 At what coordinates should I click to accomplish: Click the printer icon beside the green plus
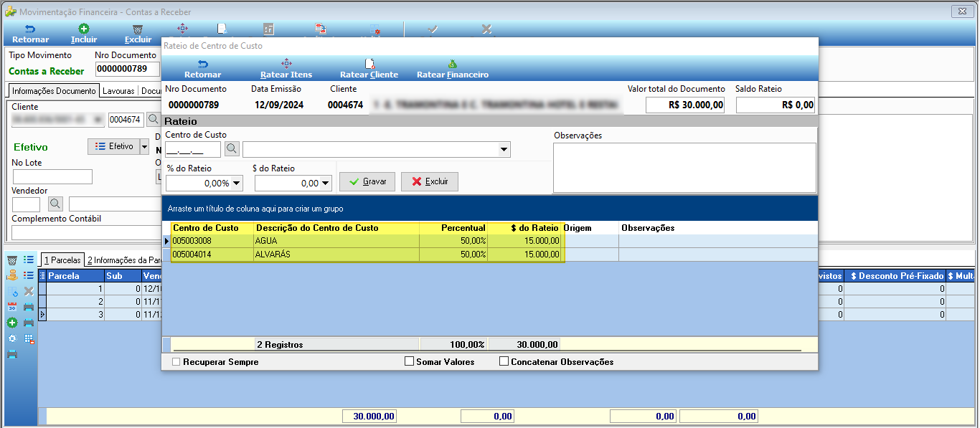29,323
